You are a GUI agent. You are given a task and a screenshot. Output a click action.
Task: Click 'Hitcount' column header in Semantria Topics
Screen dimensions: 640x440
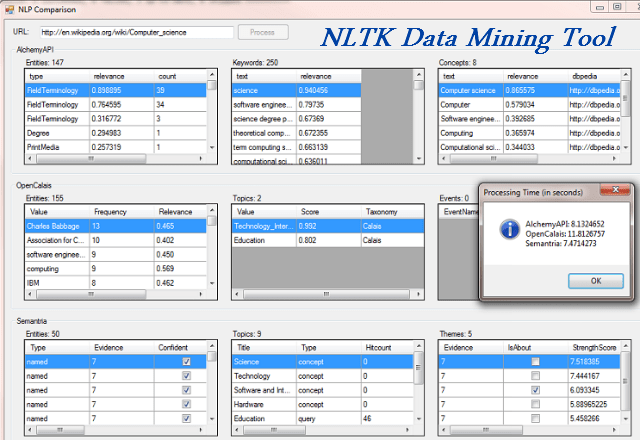(387, 348)
